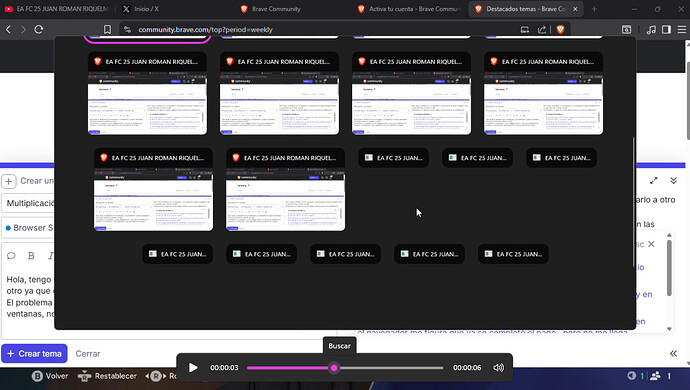Play the video recording

pos(193,368)
